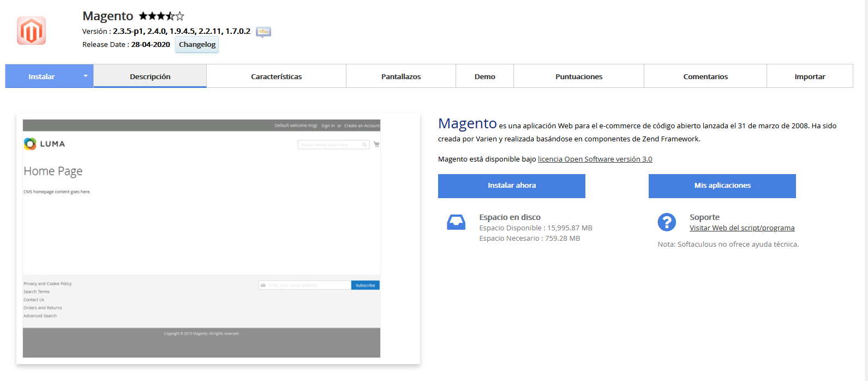Click the Luma logo in the screenshot
The image size is (868, 381).
pos(45,144)
